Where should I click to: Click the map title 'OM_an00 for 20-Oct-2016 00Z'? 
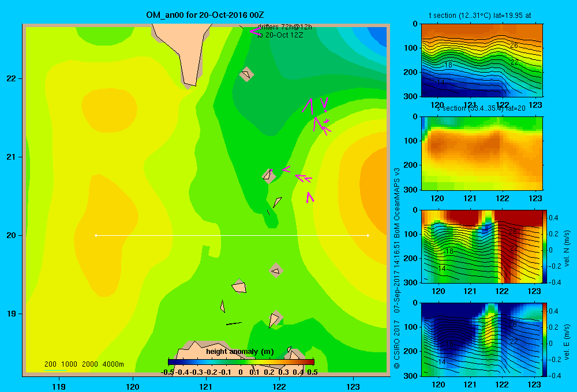point(205,15)
